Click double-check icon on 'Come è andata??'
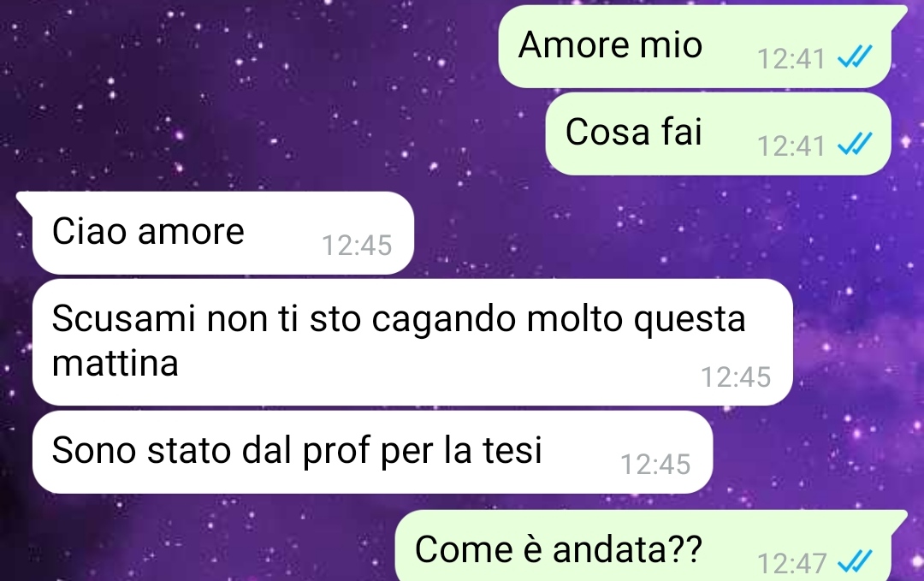This screenshot has height=581, width=924. (855, 561)
